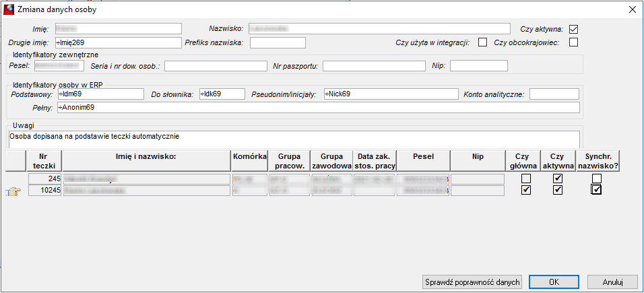Uncheck Czy aktywna for teczka 245
The width and height of the screenshot is (644, 293).
pyautogui.click(x=557, y=178)
